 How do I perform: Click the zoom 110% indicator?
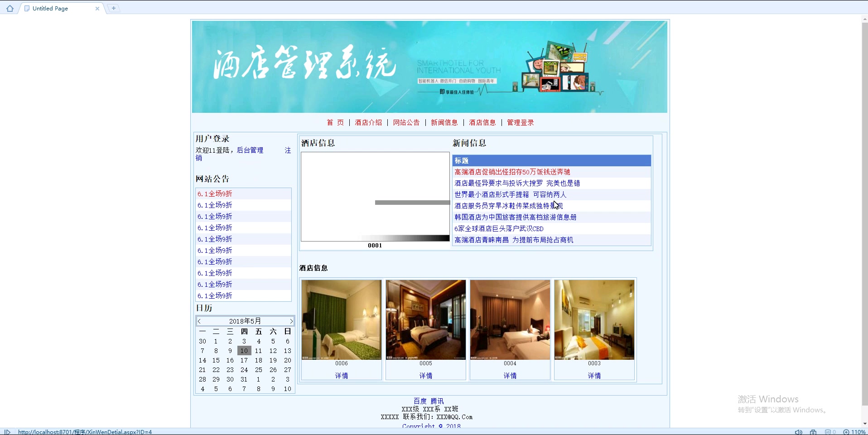[854, 432]
